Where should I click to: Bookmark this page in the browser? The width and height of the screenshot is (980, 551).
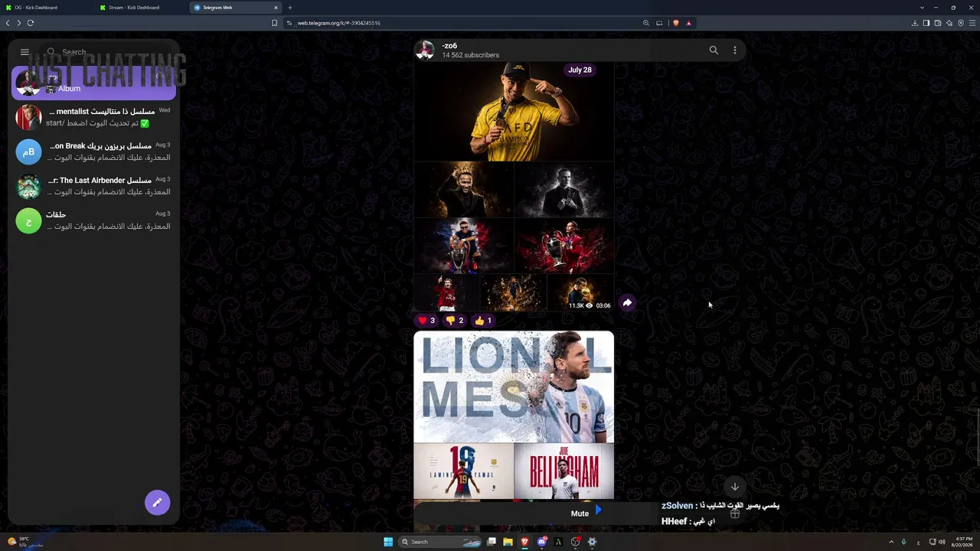coord(274,23)
